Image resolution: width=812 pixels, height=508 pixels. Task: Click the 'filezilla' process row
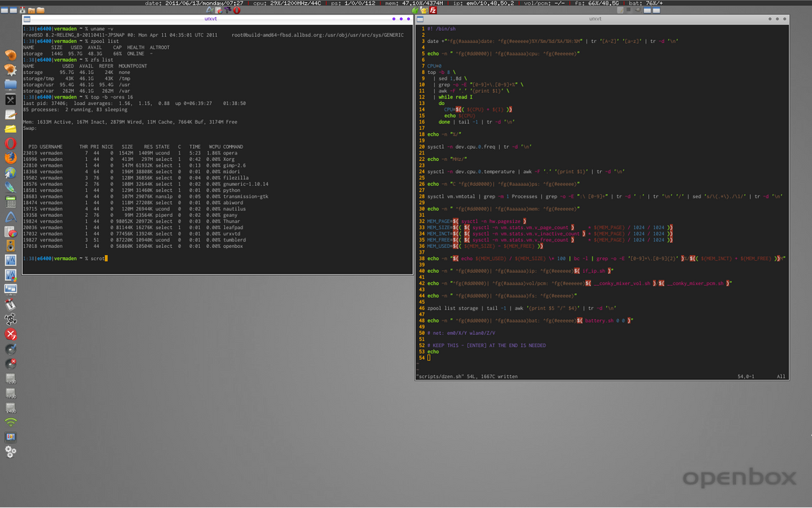pyautogui.click(x=136, y=177)
